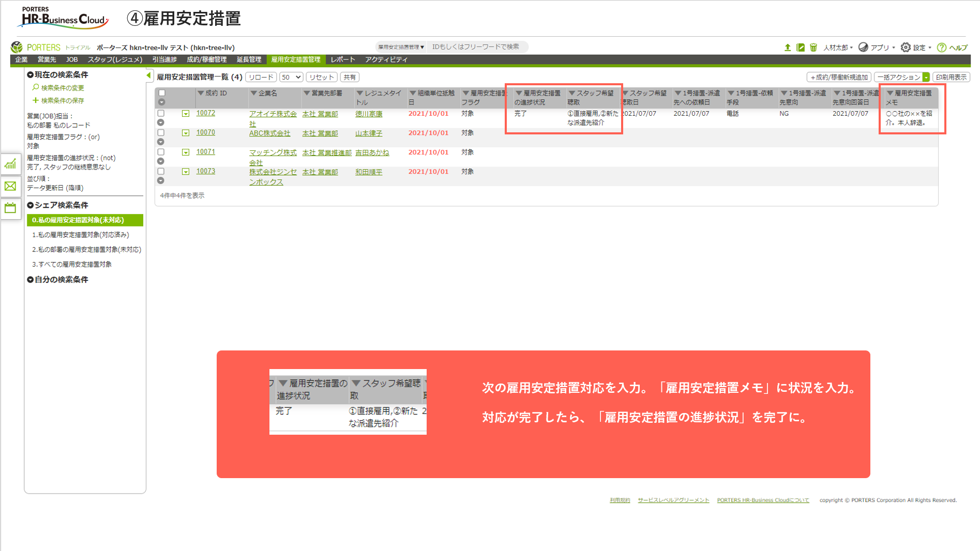Select 1.私の雇用安定措置対象(対応済み) saved search

81,235
